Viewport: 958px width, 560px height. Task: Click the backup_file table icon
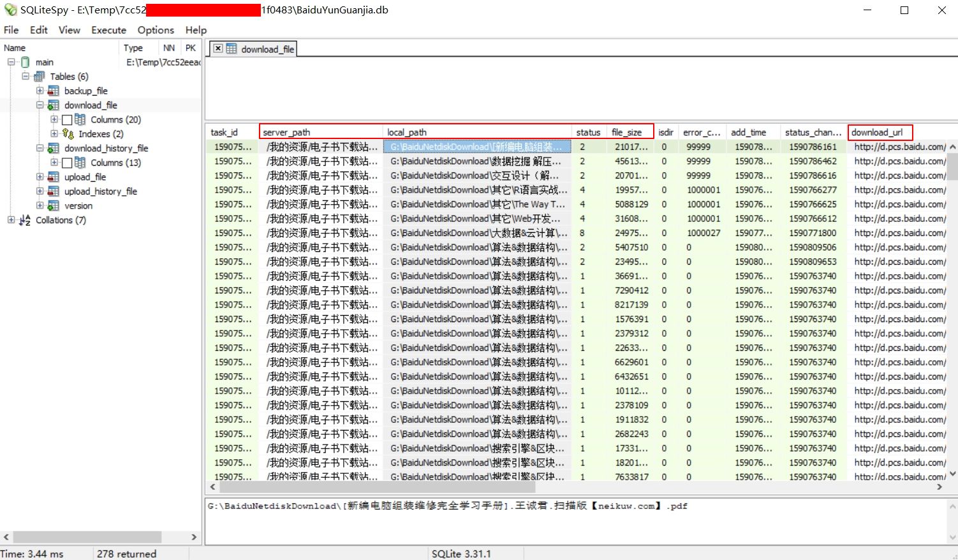[x=54, y=91]
